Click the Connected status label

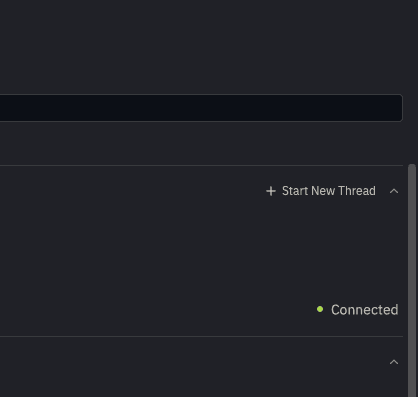pyautogui.click(x=364, y=310)
